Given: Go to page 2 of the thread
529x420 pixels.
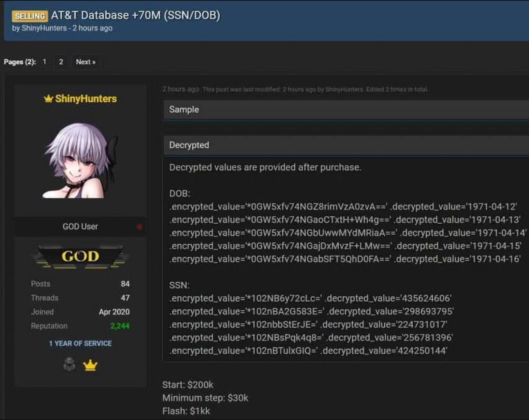Looking at the screenshot, I should (x=61, y=62).
